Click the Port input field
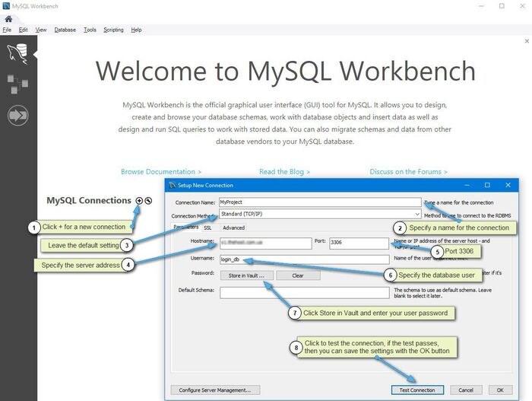Screen dimensions: 532x401 pyautogui.click(x=359, y=243)
